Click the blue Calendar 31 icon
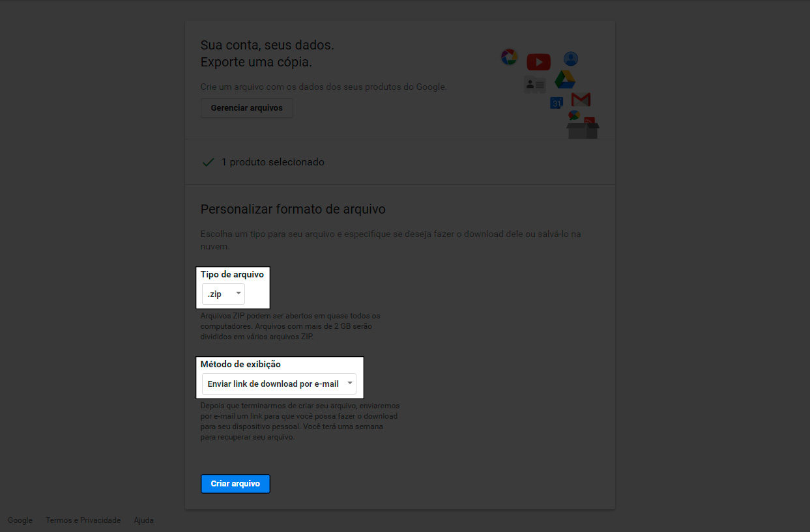 557,103
